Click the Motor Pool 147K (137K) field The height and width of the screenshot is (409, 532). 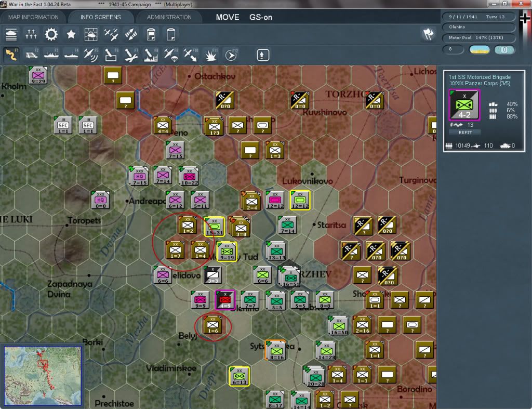(x=478, y=37)
